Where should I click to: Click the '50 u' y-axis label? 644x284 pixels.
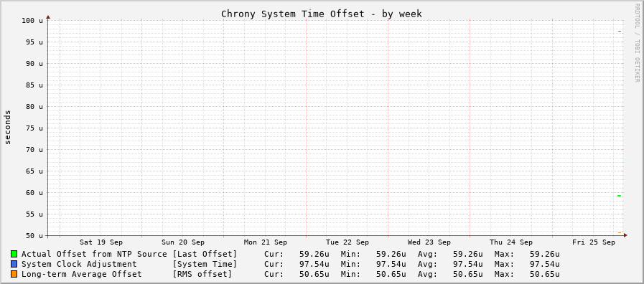pos(35,235)
